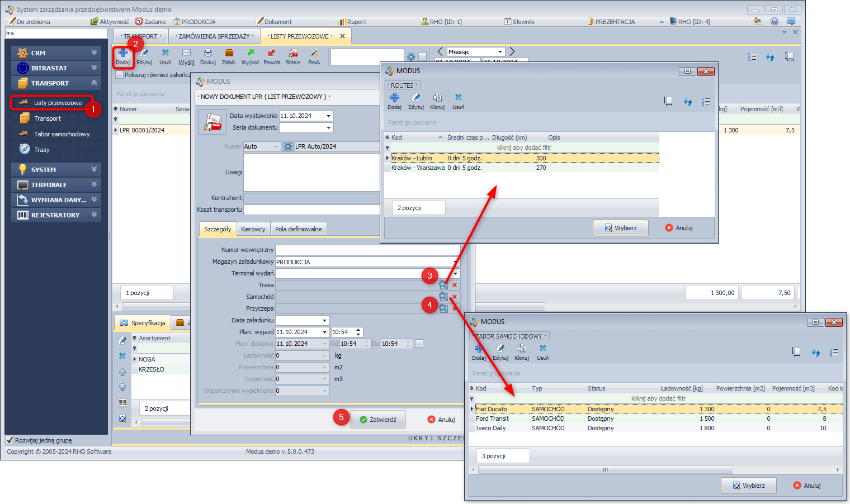Click Wybierz in the Routes window
Screen dimensions: 850x504
pos(621,228)
